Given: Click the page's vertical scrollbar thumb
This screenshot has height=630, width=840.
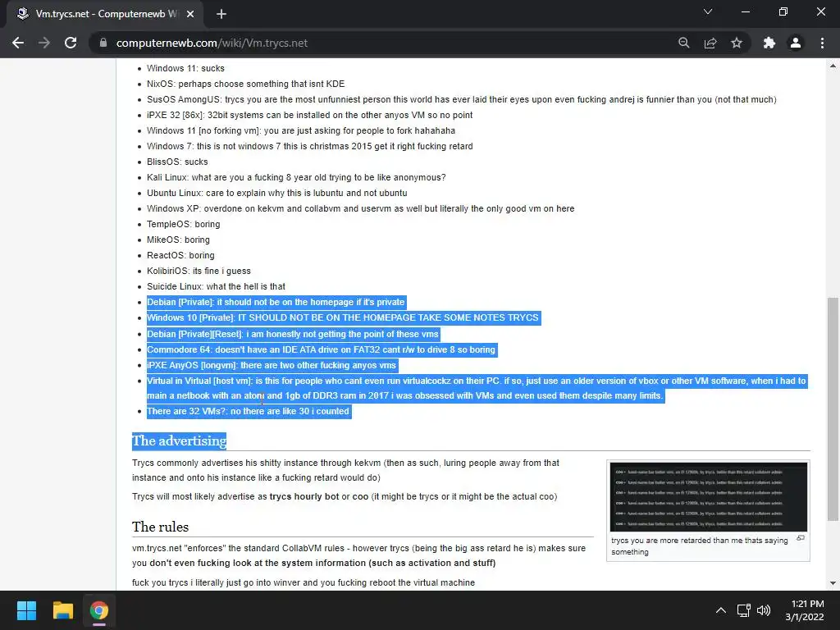Looking at the screenshot, I should point(833,409).
